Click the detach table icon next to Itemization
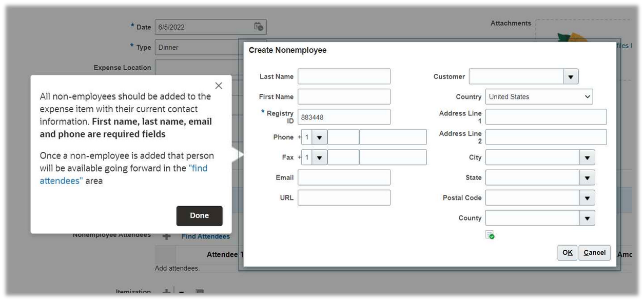 click(200, 293)
